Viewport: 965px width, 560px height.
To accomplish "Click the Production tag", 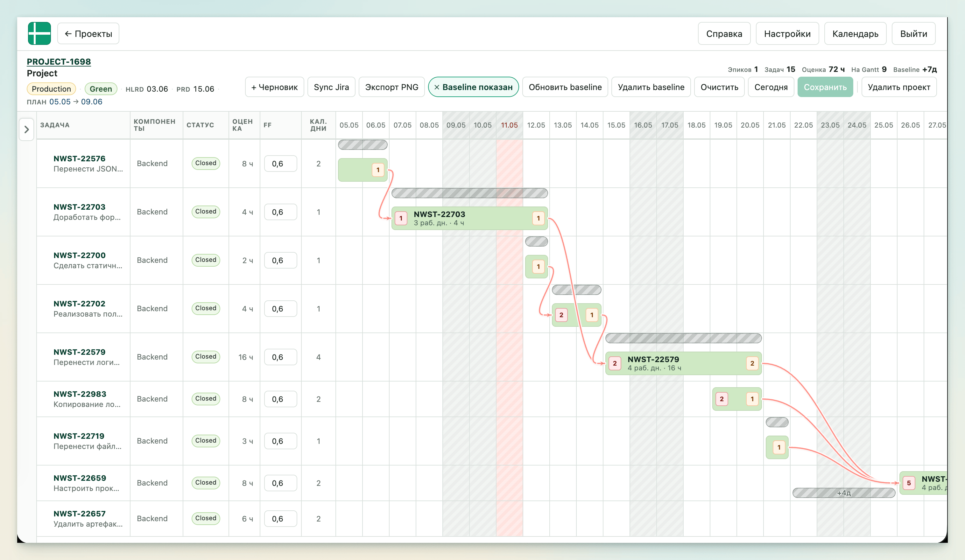I will pos(51,89).
